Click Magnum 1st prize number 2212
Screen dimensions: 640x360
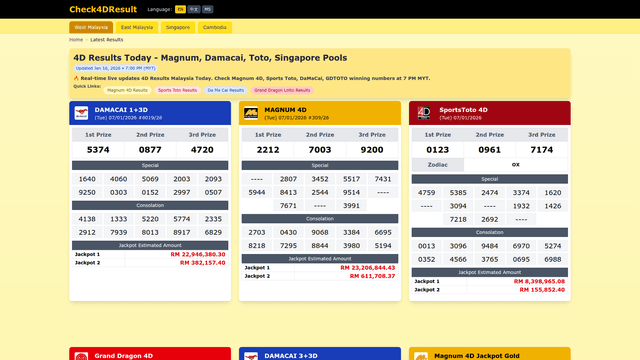coord(268,150)
